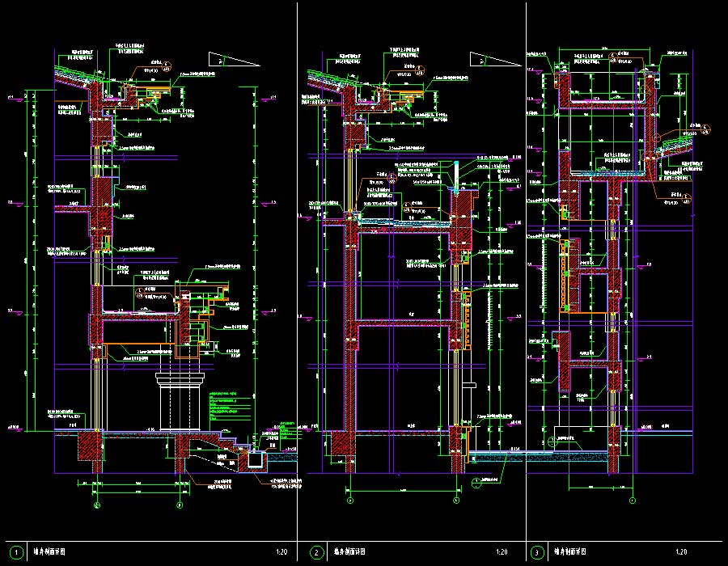Click the 1:20 scale label of drawing 1
Image resolution: width=728 pixels, height=566 pixels.
click(281, 552)
